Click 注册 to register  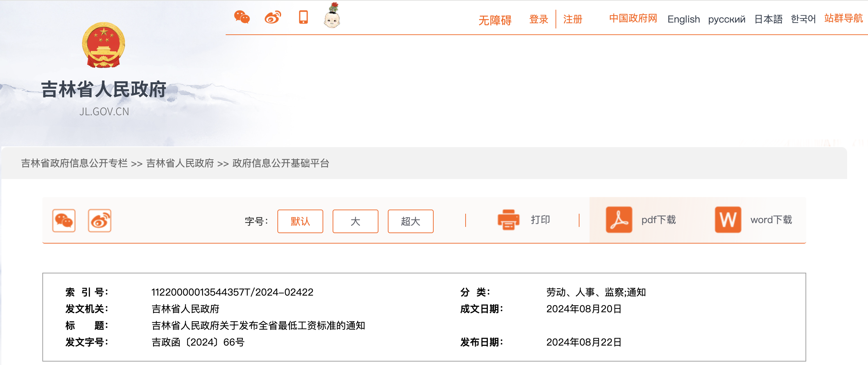[x=573, y=19]
